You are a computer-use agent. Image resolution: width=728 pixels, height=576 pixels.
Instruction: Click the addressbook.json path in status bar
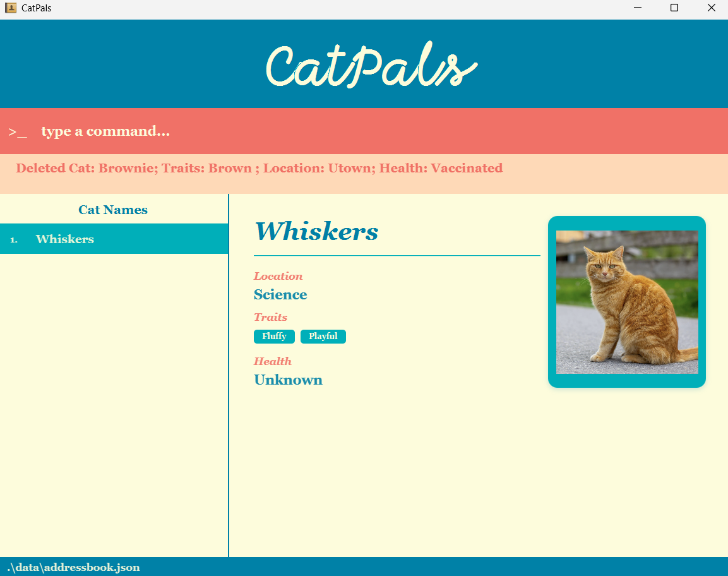(73, 567)
